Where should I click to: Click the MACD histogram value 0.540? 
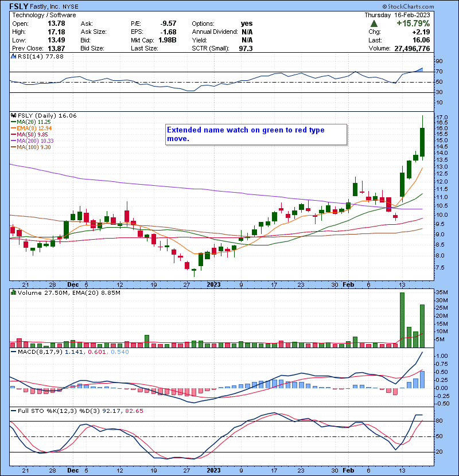coord(120,352)
